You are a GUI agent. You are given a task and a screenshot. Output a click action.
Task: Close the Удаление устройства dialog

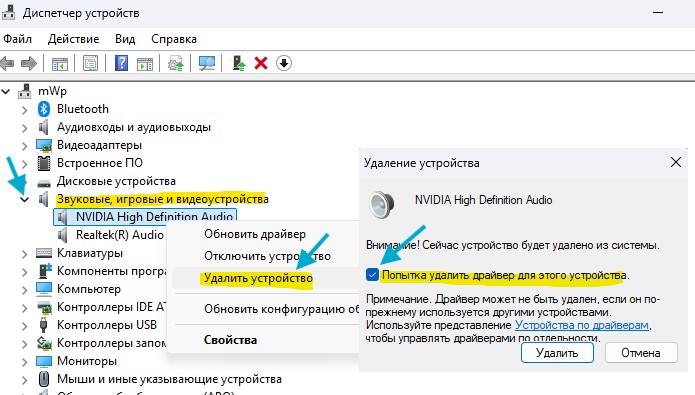(x=676, y=162)
